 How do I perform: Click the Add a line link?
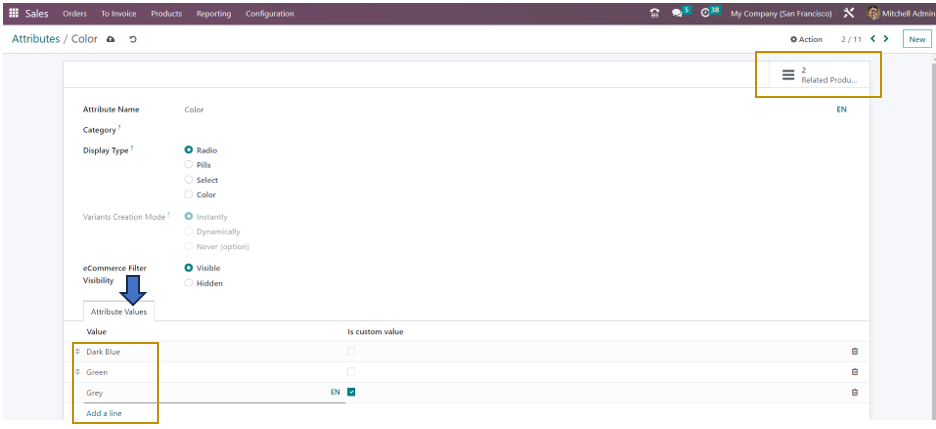(105, 413)
